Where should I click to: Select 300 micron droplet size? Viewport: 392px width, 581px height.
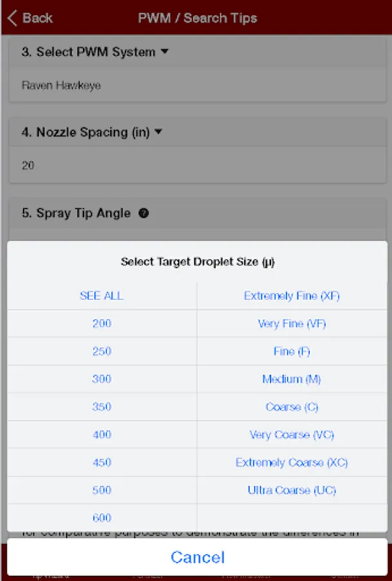[102, 379]
